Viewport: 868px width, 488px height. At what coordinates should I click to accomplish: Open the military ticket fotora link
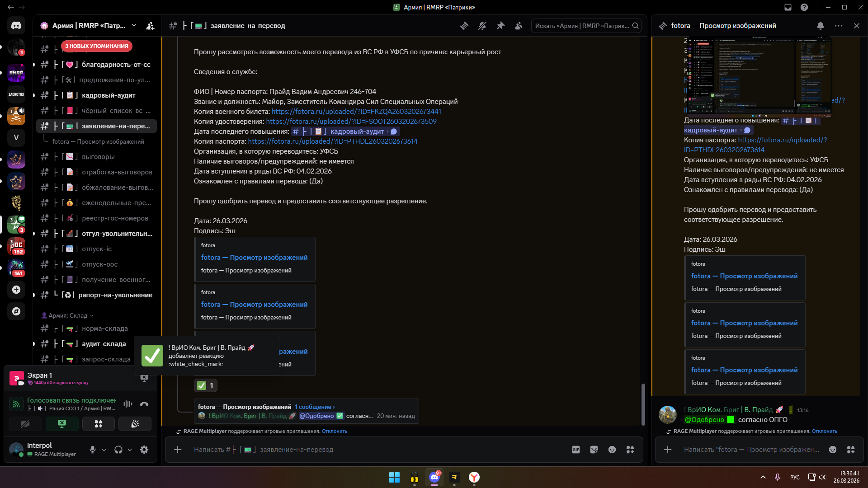coord(356,112)
